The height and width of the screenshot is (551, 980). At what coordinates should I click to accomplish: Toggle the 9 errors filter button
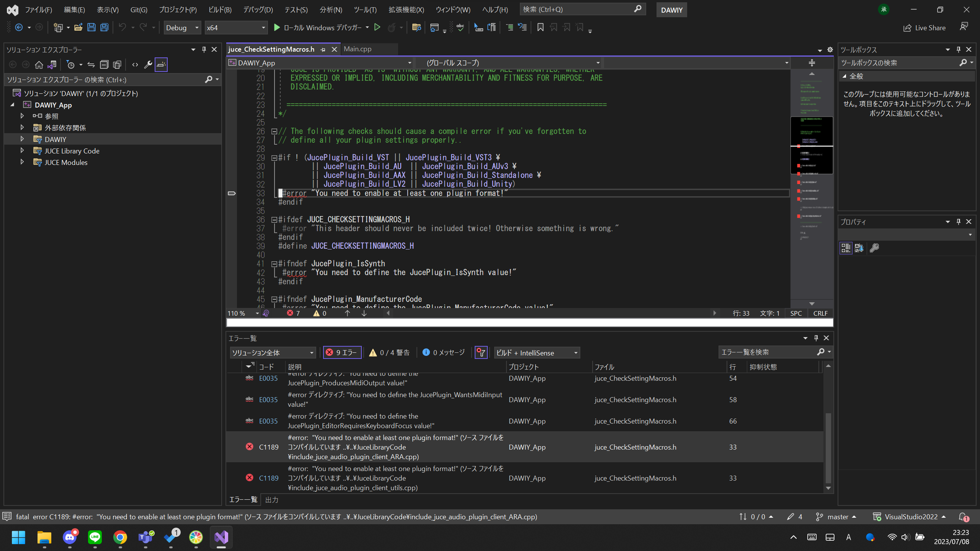point(342,352)
